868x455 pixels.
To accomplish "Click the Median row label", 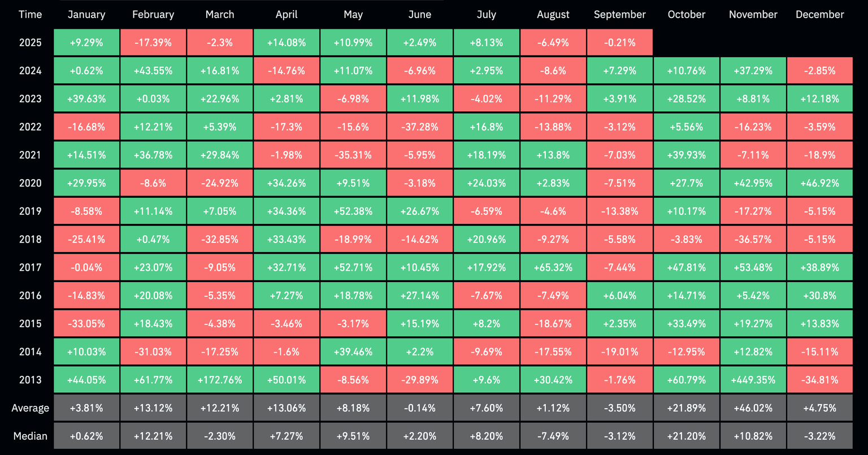I will (x=31, y=436).
